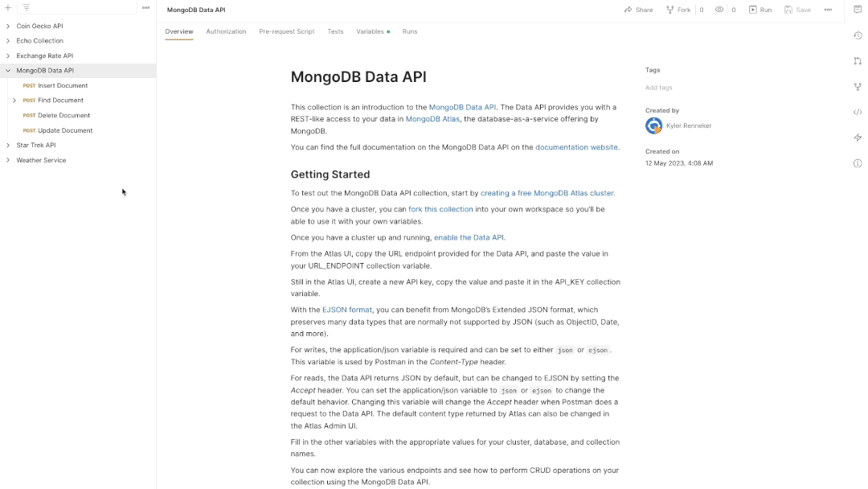
Task: Open the lightning bolt icon in right sidebar
Action: 858,138
